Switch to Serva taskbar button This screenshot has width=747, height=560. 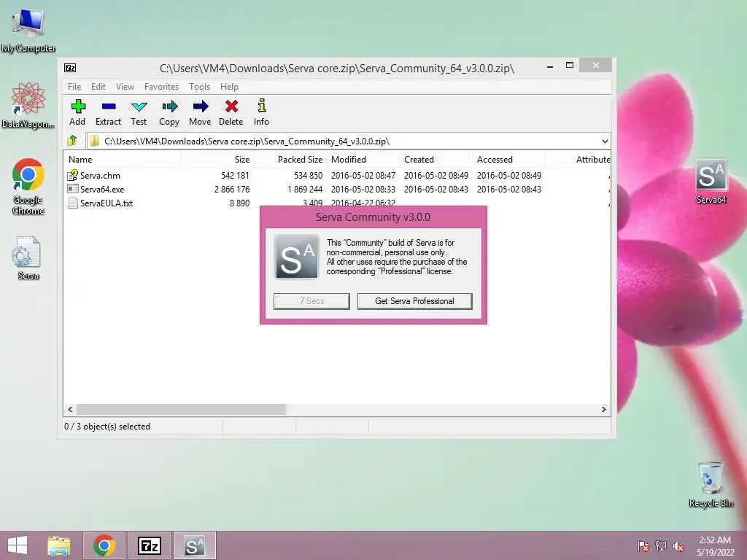coord(194,545)
